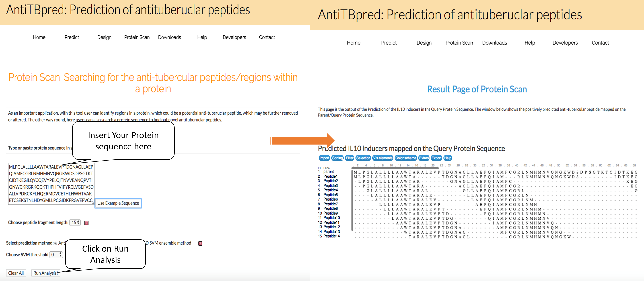Click help icon beside SVM ensemble method

coord(200,243)
